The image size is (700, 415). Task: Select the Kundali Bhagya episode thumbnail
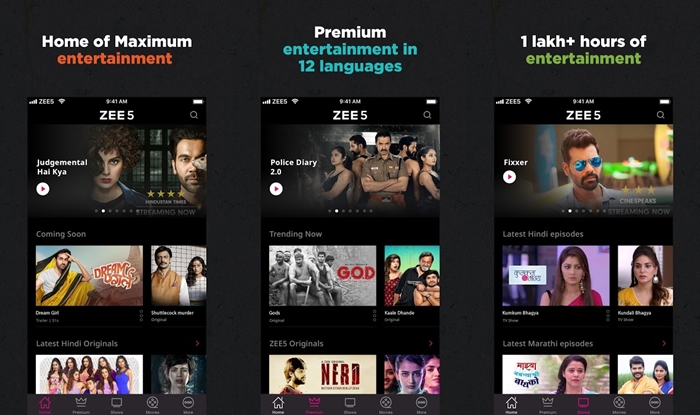[x=645, y=275]
